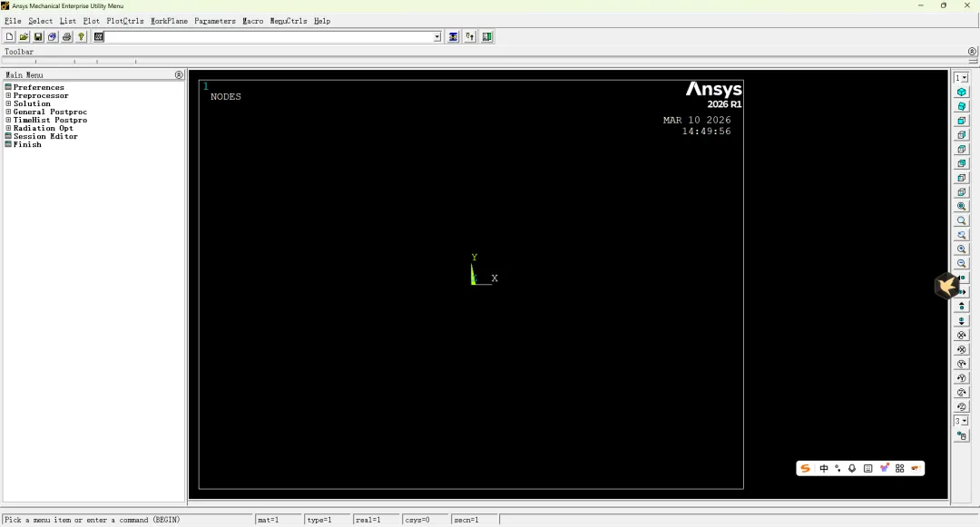Expand the General Postproc tree node
Image resolution: width=980 pixels, height=527 pixels.
pyautogui.click(x=8, y=112)
